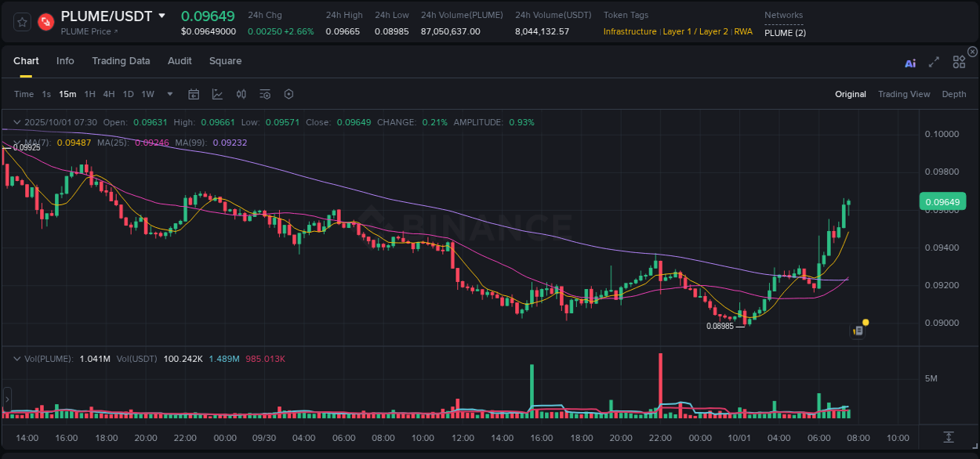
Task: Switch to Trading View chart mode
Action: (x=904, y=94)
